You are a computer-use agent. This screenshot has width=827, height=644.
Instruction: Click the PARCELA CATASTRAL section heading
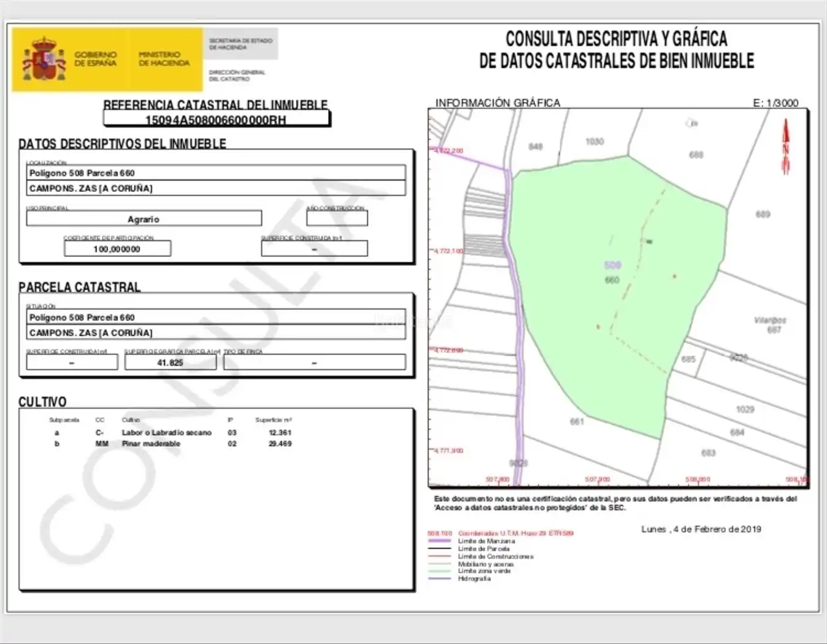(x=80, y=287)
